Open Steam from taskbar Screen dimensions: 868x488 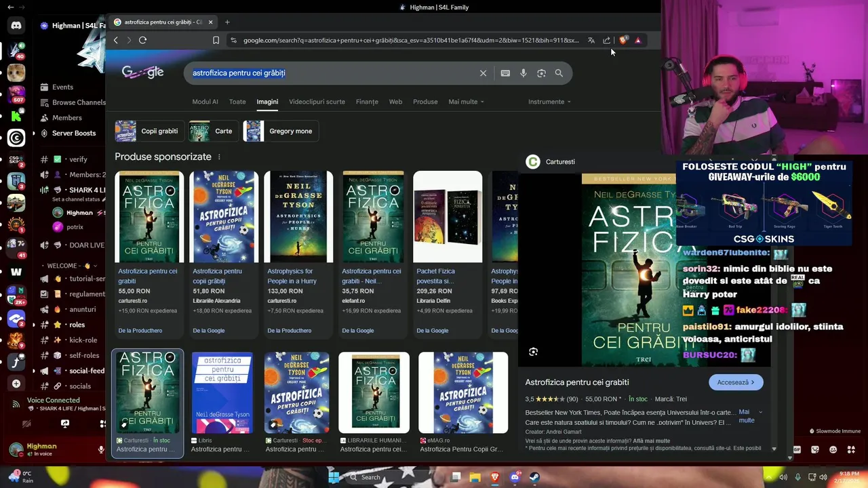534,477
